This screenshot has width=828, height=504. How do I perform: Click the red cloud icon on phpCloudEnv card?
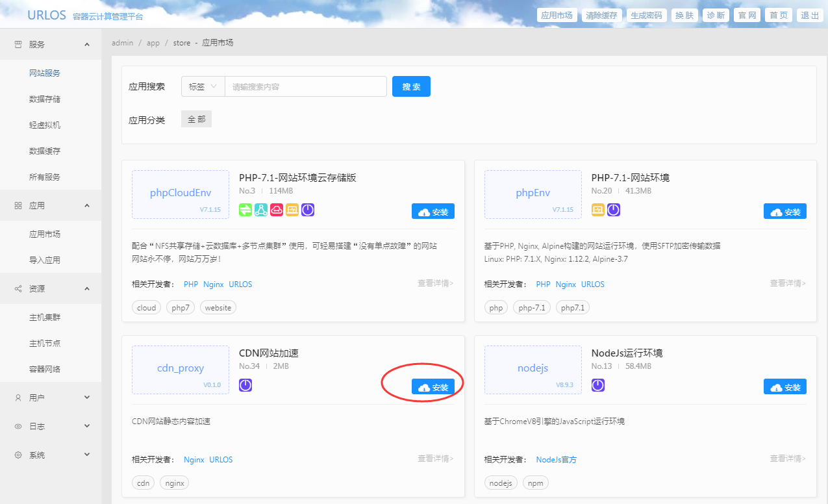pos(277,210)
